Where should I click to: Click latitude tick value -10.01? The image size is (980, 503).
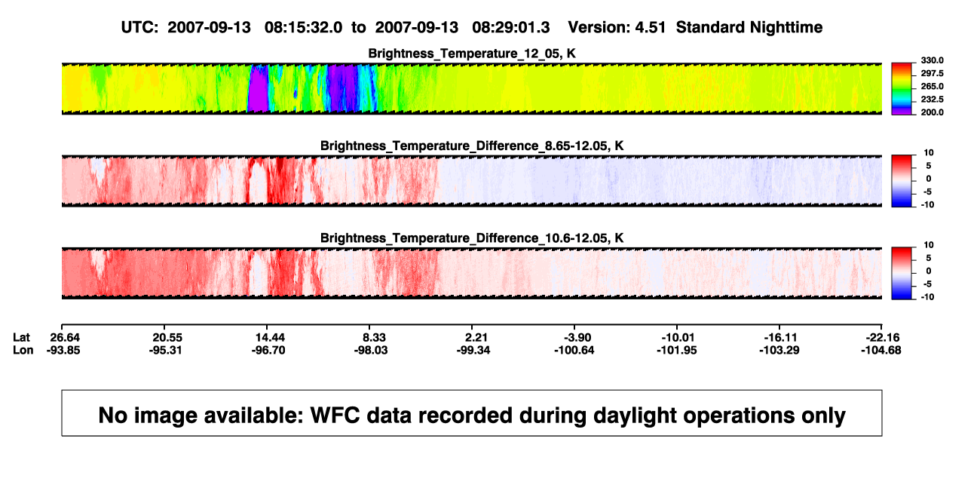(676, 336)
